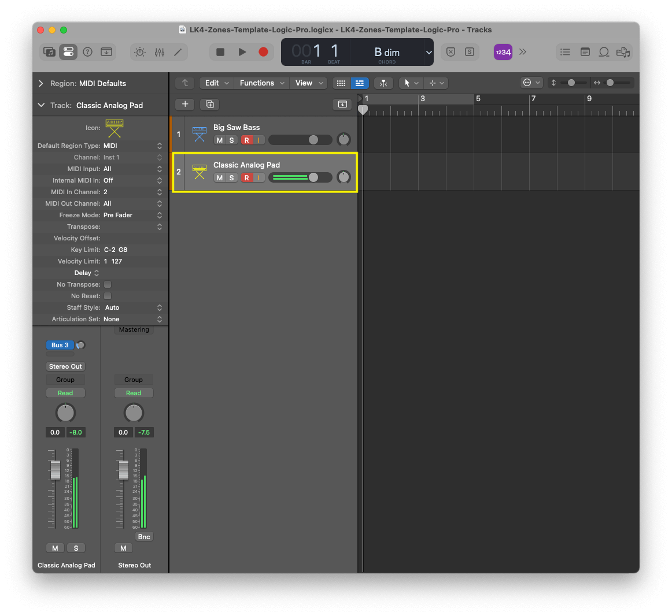Screen dimensions: 672x616
Task: Switch to grid view button
Action: (x=341, y=83)
